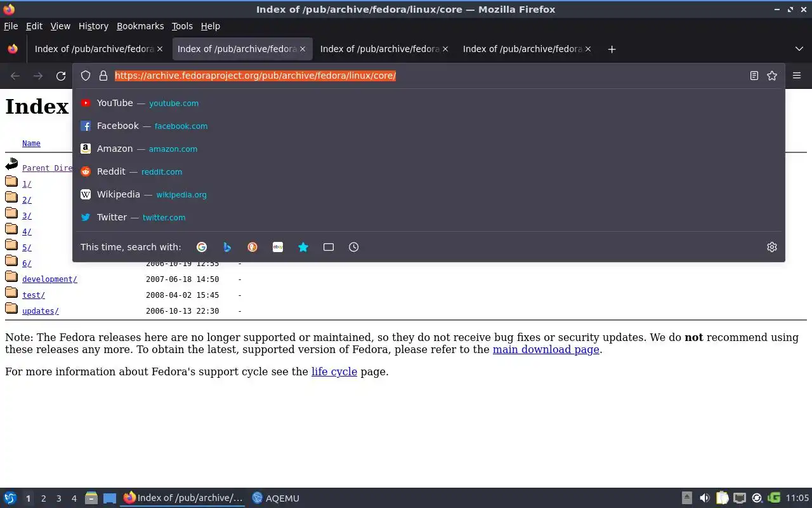
Task: Follow the life cycle link
Action: click(334, 371)
